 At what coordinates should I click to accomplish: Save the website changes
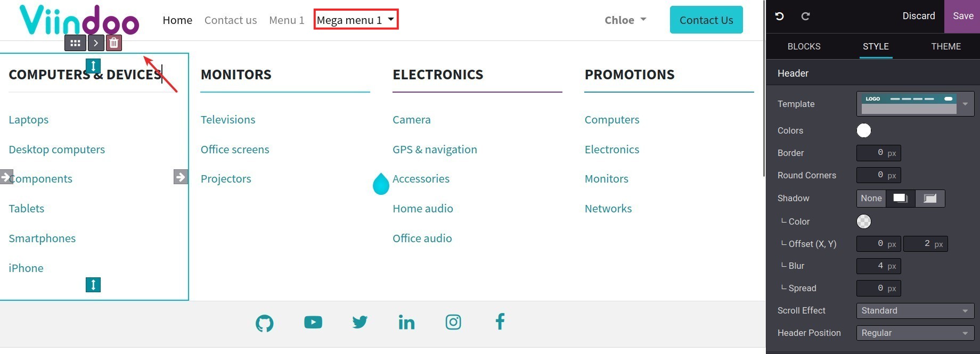(962, 16)
